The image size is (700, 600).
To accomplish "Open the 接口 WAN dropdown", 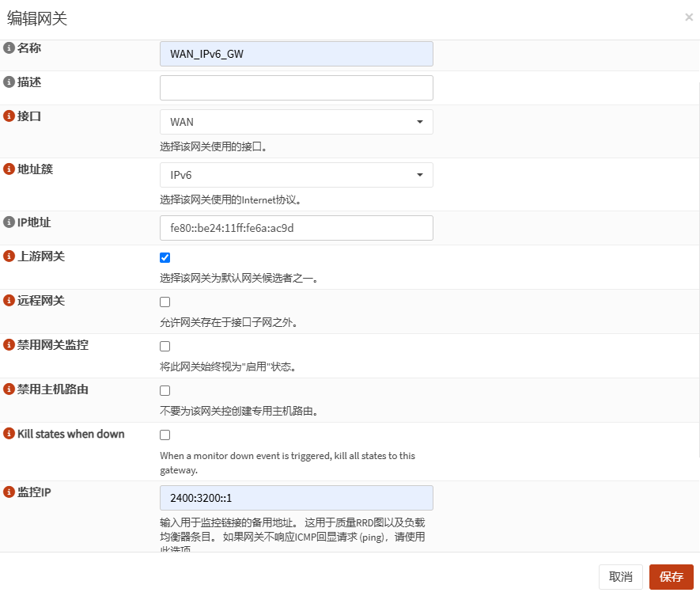I will 296,122.
